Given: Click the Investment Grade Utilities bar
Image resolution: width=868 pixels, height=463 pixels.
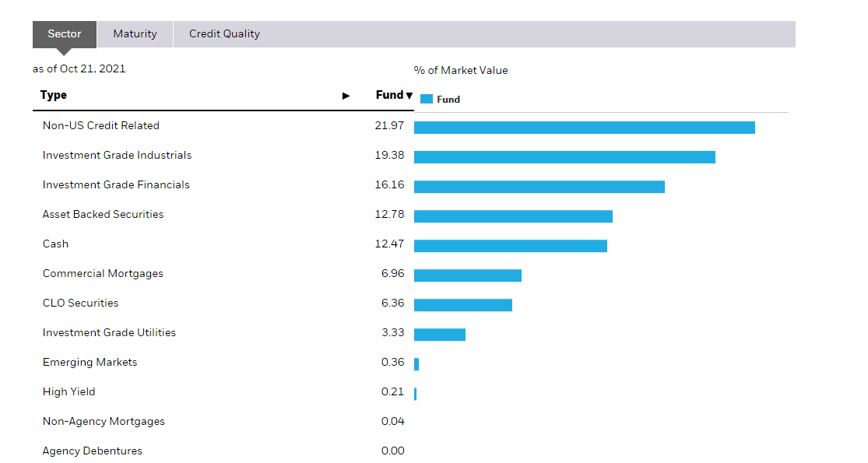Looking at the screenshot, I should (x=440, y=333).
